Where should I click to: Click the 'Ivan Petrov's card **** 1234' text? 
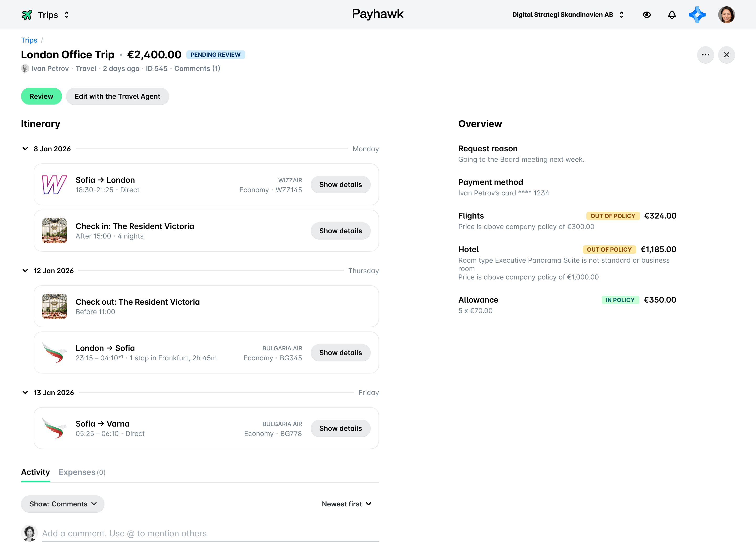[503, 193]
